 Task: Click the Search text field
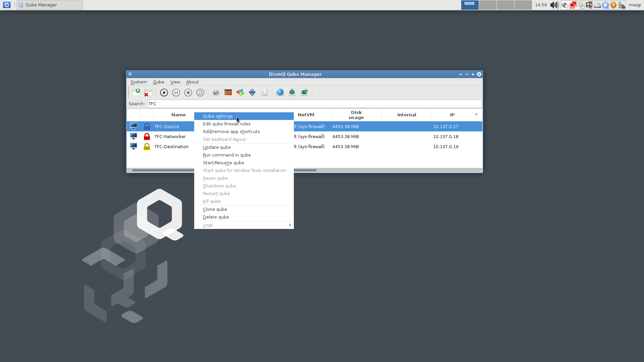314,104
